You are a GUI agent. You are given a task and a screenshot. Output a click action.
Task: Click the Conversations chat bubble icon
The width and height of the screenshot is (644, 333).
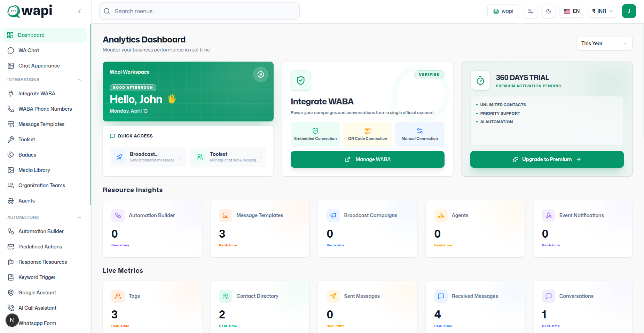549,296
